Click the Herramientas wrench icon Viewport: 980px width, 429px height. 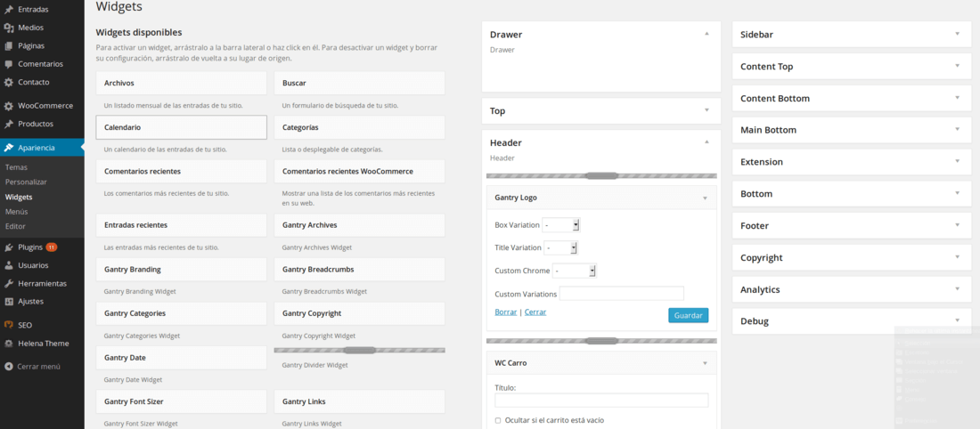pos(9,283)
